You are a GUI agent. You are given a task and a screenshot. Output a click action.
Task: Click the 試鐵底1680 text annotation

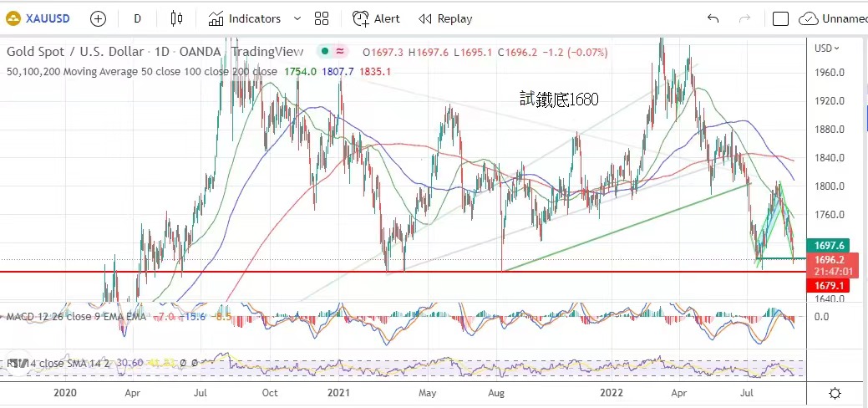(559, 99)
